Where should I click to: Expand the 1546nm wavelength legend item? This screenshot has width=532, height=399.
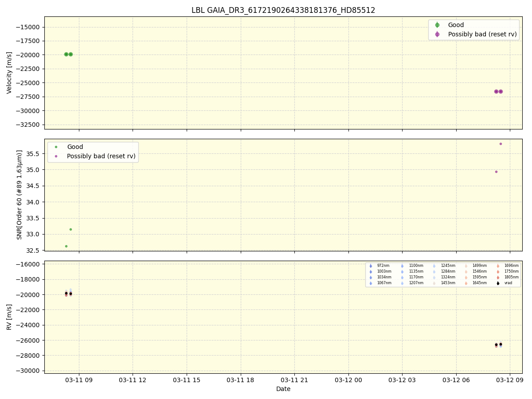pos(466,271)
